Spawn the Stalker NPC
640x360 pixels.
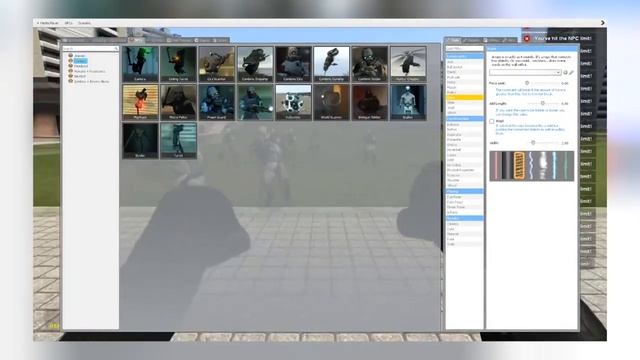click(x=408, y=102)
